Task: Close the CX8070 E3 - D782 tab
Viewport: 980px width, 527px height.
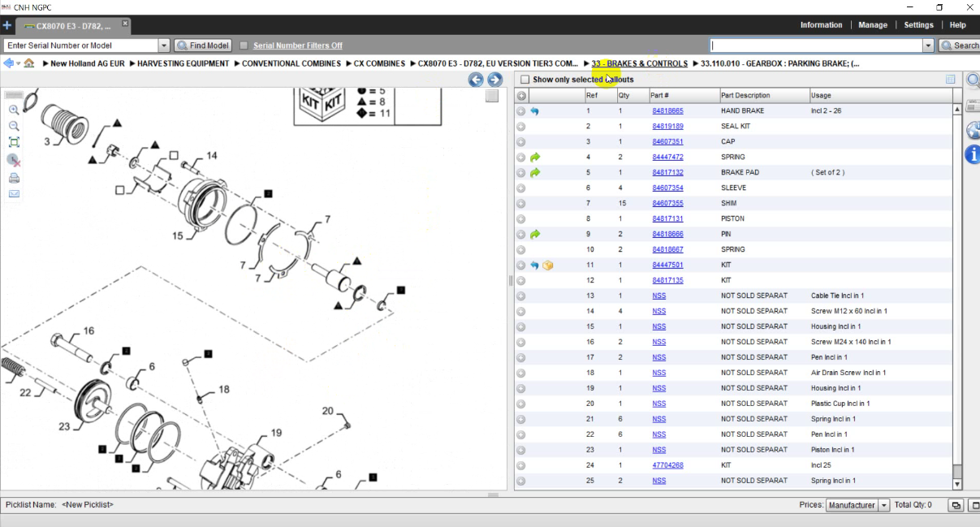Action: [x=126, y=24]
